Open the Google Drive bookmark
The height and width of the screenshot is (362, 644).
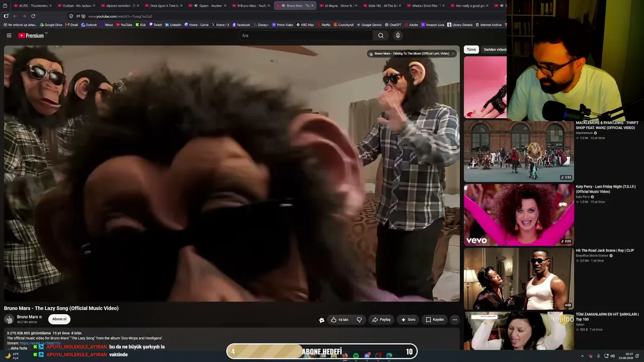pyautogui.click(x=51, y=25)
